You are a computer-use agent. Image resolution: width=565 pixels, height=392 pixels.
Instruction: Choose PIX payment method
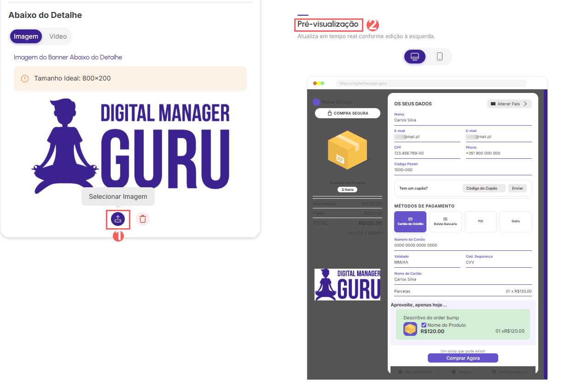480,222
